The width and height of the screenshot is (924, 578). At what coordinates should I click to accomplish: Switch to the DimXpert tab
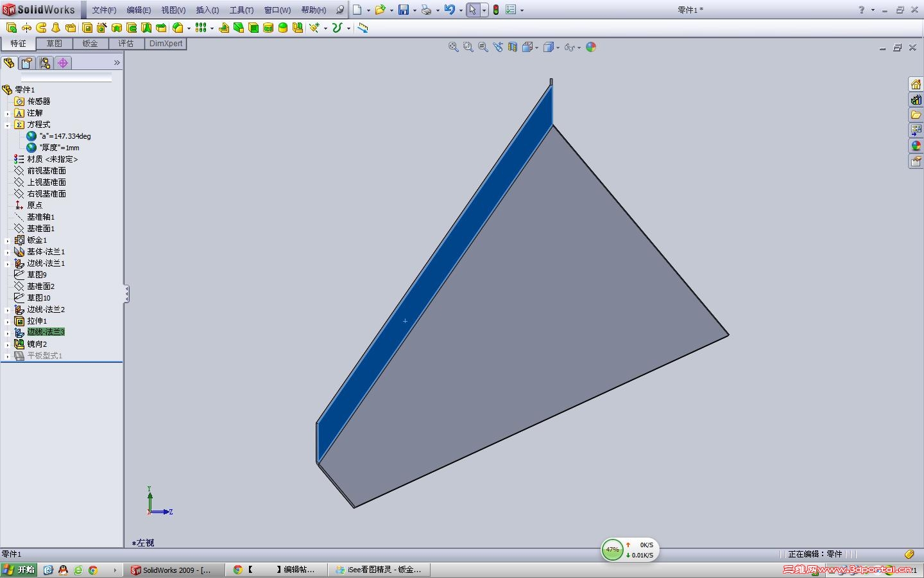[166, 44]
